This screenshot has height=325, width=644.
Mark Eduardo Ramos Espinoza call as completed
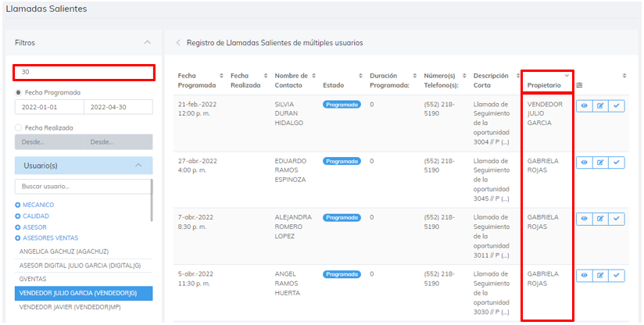pyautogui.click(x=616, y=162)
